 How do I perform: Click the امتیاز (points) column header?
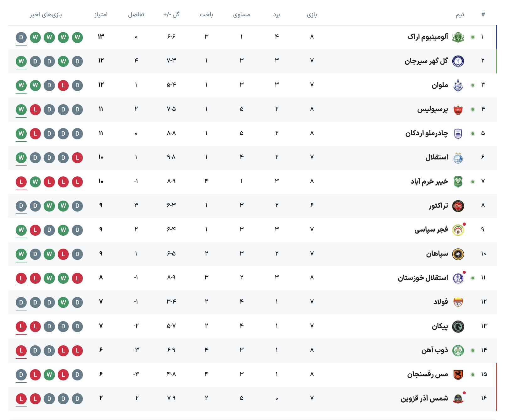[101, 14]
